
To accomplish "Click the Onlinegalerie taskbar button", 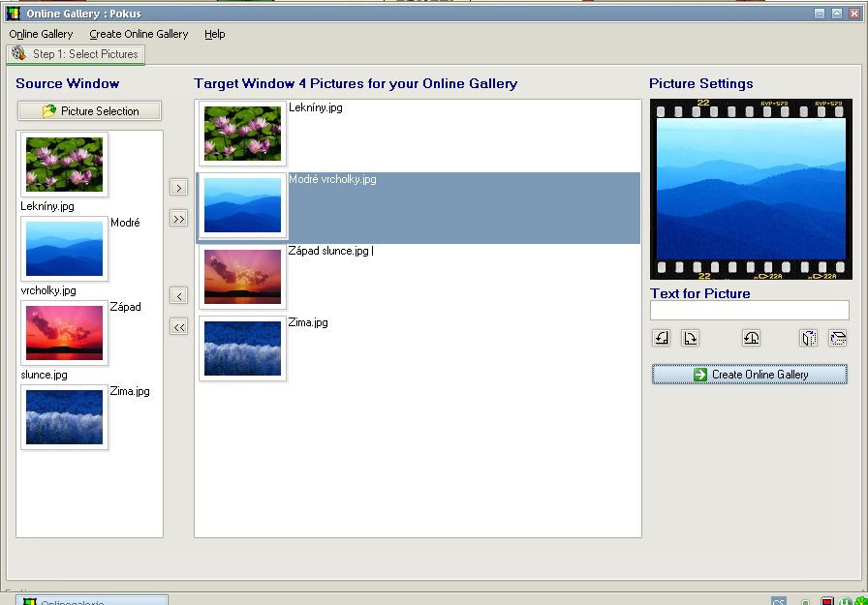I will coord(92,600).
